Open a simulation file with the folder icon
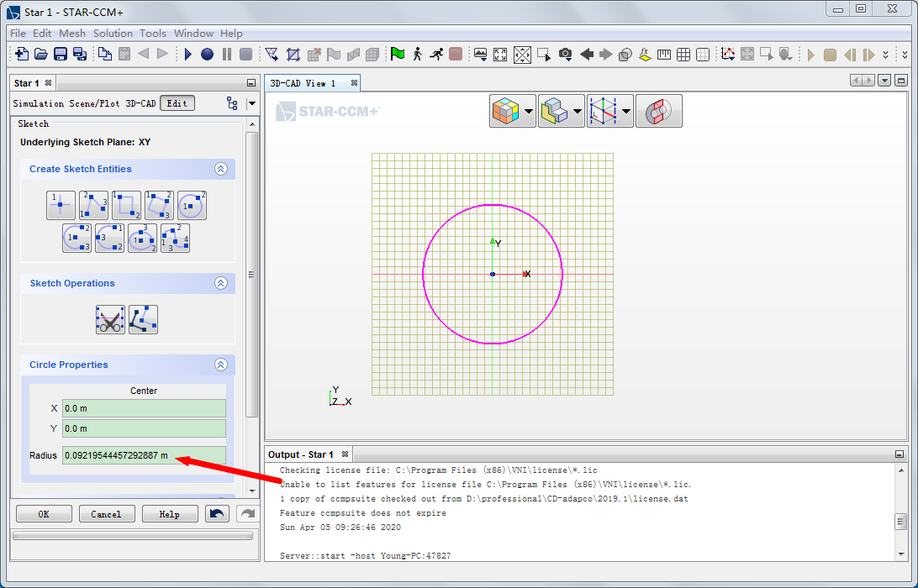 point(41,55)
